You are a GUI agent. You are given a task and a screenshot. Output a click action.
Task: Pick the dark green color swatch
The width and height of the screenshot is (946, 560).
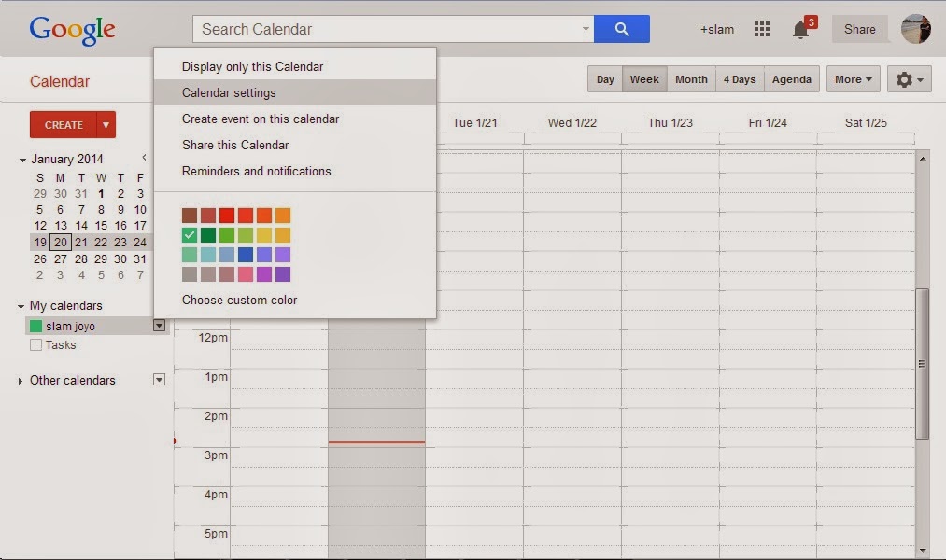(208, 234)
